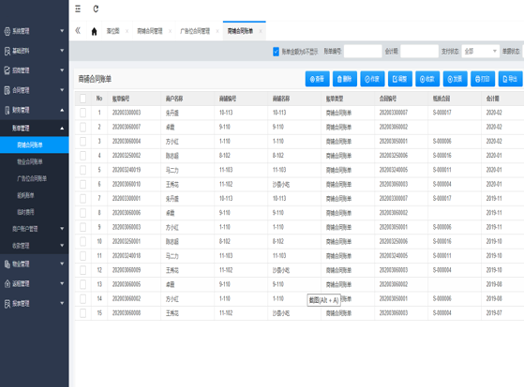Open the first tab next to home icon

[113, 31]
